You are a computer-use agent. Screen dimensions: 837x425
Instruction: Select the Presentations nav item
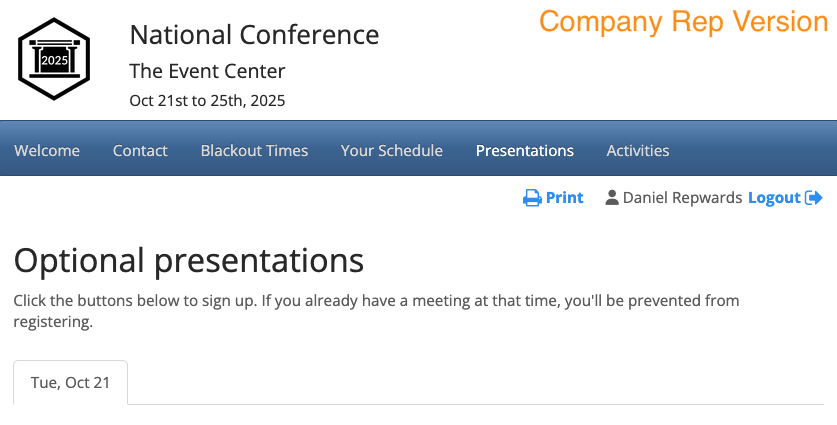[x=524, y=151]
